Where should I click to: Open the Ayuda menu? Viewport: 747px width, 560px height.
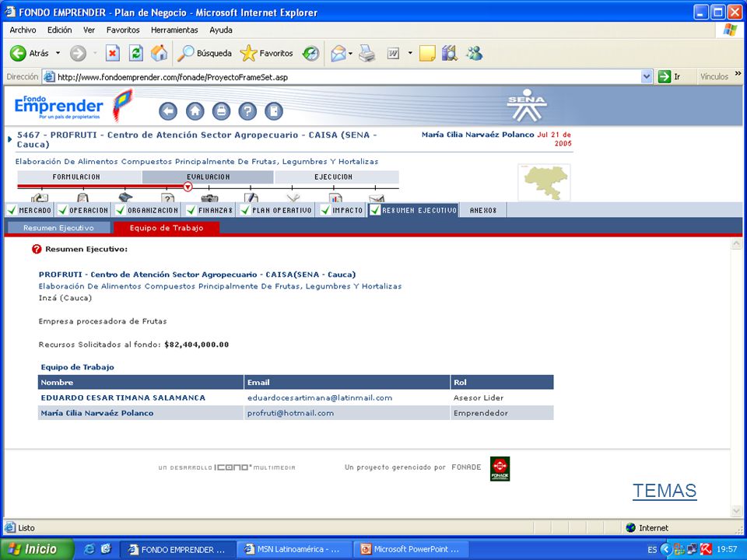221,30
